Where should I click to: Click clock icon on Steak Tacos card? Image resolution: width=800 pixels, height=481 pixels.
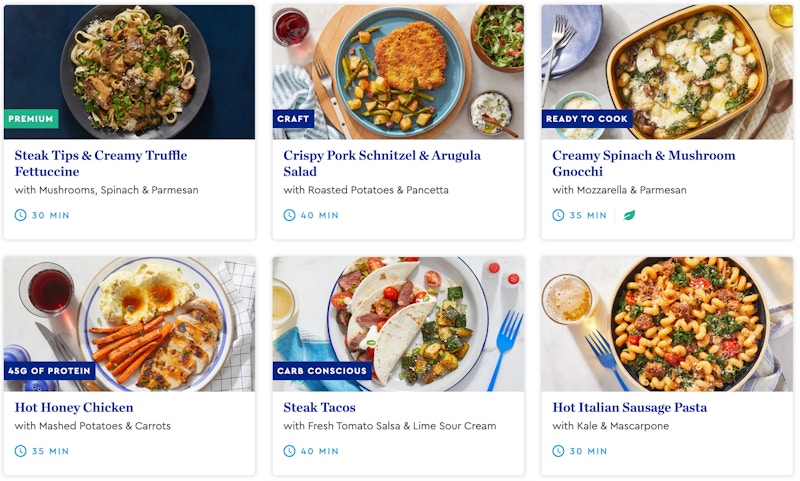pos(290,451)
